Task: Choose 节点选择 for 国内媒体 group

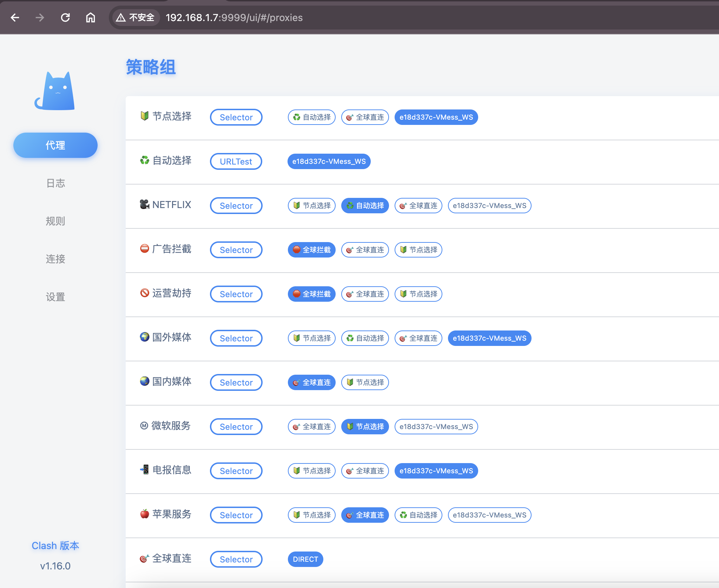Action: coord(365,382)
